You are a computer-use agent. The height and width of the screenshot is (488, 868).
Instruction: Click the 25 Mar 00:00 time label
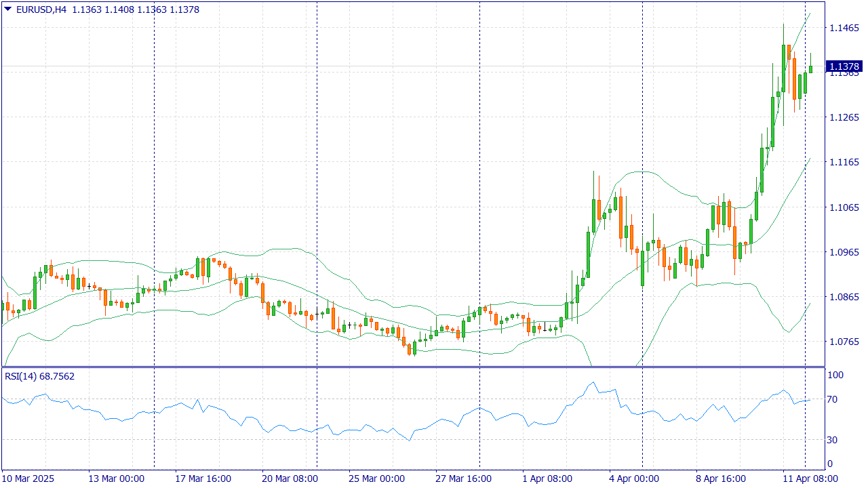(376, 479)
